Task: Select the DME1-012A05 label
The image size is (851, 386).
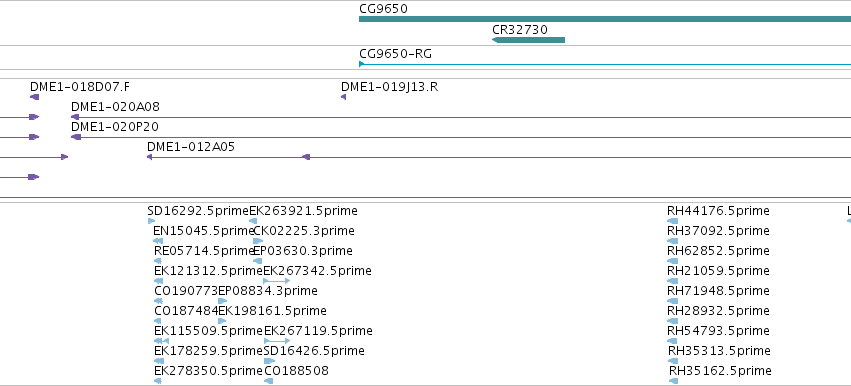Action: pyautogui.click(x=190, y=147)
